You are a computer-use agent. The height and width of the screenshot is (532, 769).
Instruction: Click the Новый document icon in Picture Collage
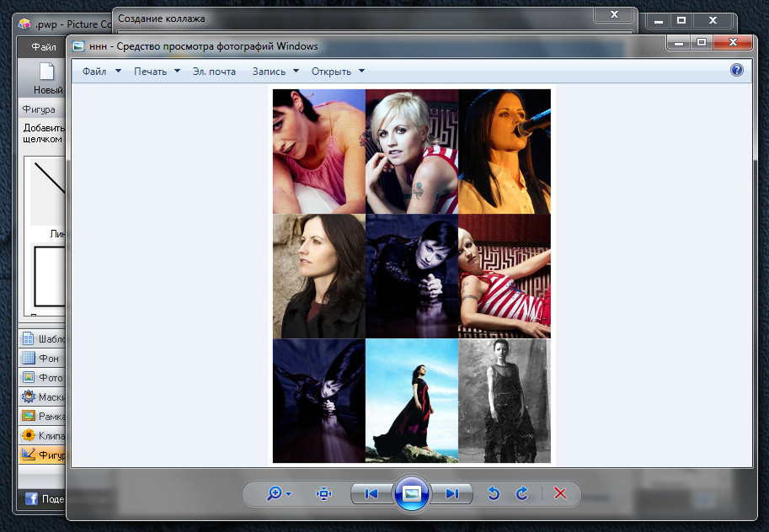(47, 72)
